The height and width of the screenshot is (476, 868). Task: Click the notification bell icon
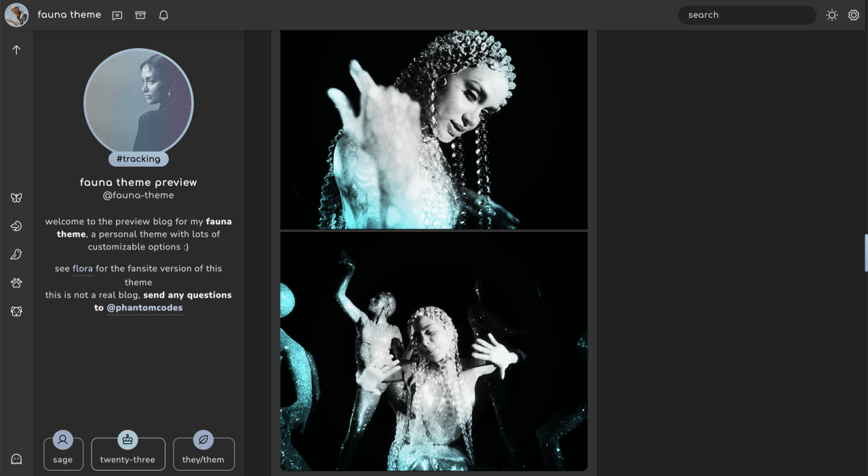[x=163, y=15]
